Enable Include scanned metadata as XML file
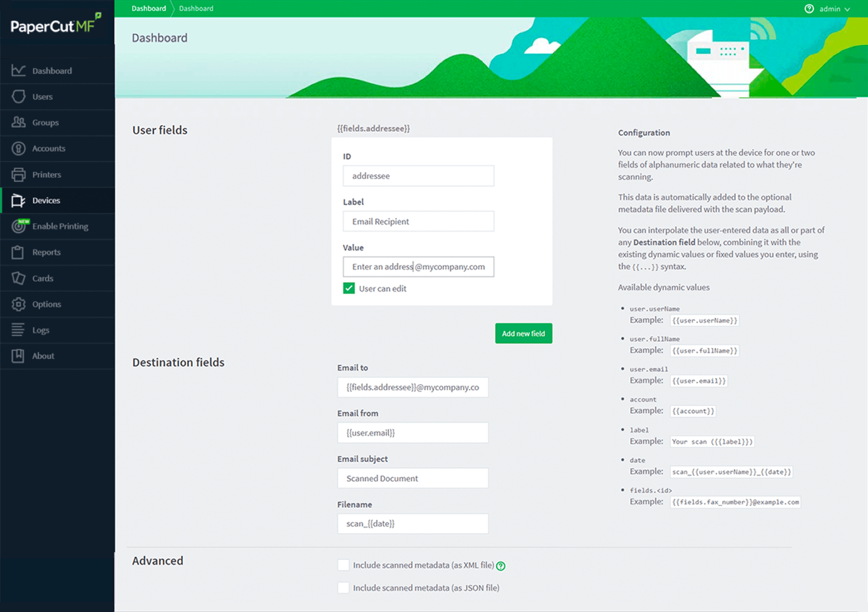868x612 pixels. [x=343, y=565]
